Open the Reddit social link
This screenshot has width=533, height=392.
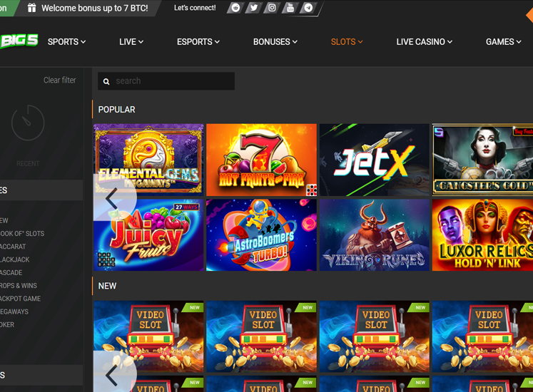coord(235,8)
